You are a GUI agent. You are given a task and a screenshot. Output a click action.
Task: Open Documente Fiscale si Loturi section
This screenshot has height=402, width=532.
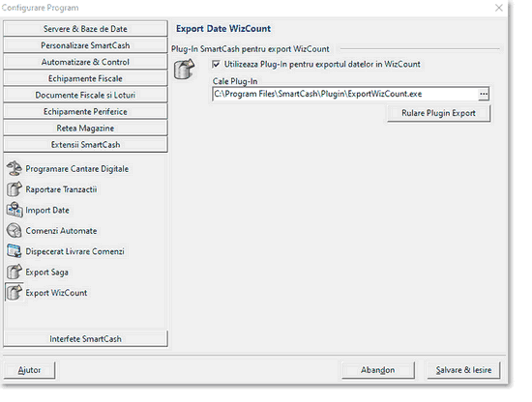point(85,96)
